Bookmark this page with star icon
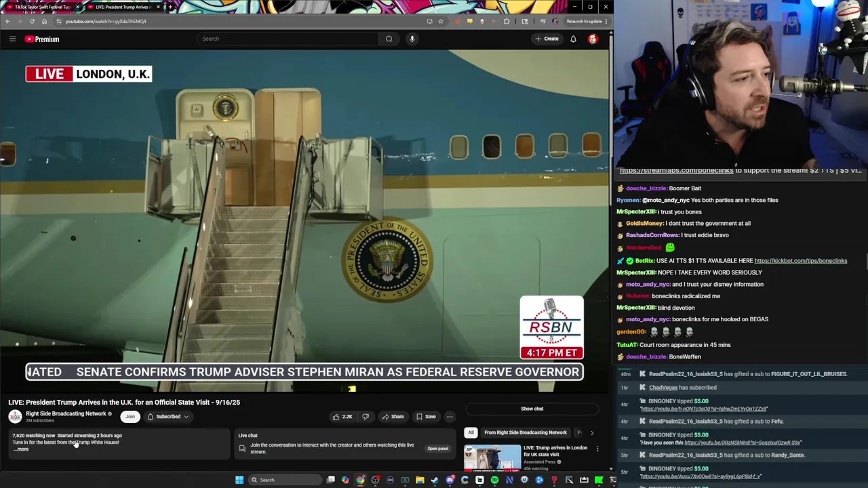 click(441, 21)
